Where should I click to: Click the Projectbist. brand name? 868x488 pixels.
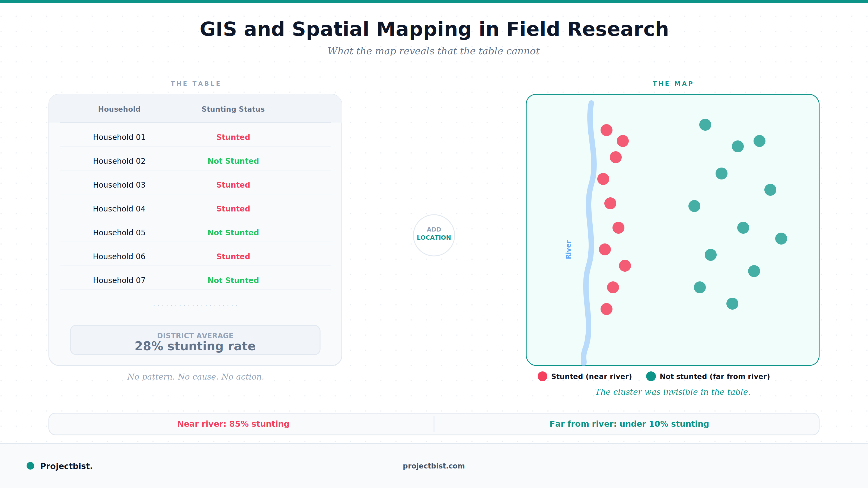click(66, 466)
